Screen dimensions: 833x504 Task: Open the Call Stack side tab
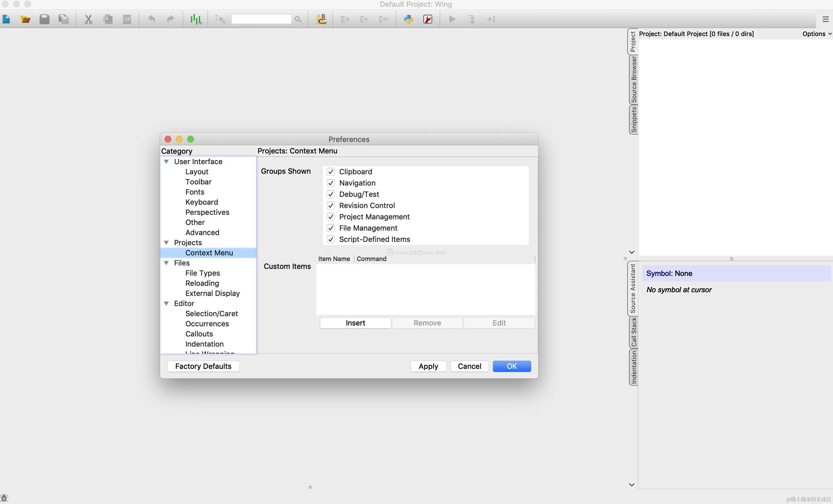pyautogui.click(x=633, y=333)
